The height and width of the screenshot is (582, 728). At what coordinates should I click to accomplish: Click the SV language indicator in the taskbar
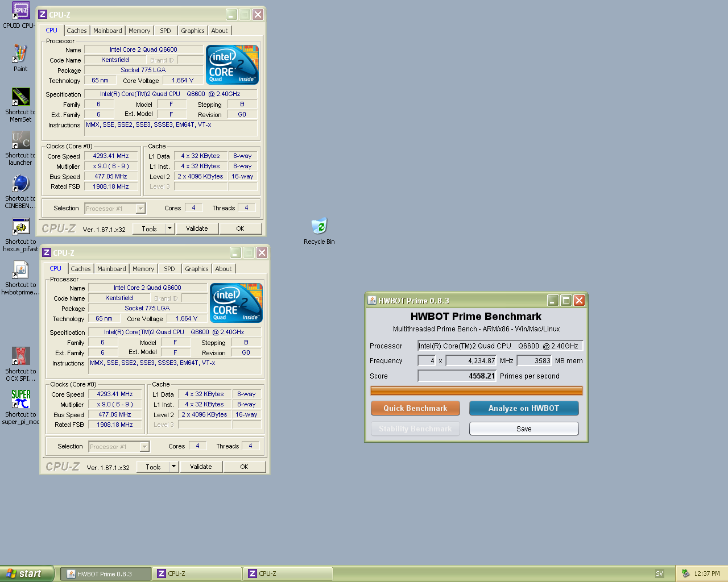click(659, 573)
